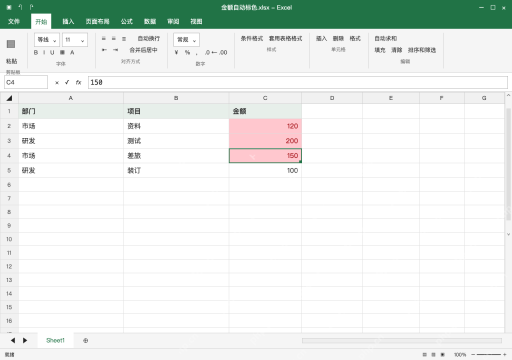This screenshot has width=512, height=360.
Task: Click the font color A icon
Action: (x=72, y=53)
